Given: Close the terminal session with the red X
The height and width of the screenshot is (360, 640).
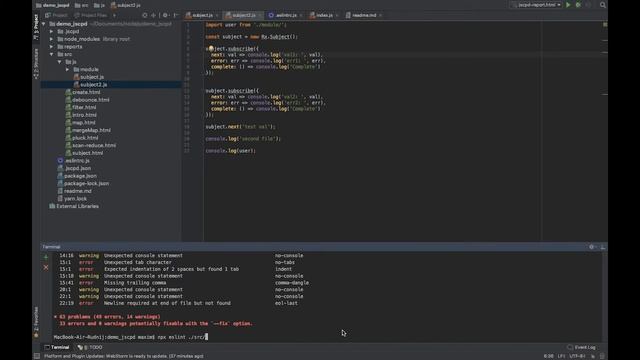Looking at the screenshot, I should point(46,267).
